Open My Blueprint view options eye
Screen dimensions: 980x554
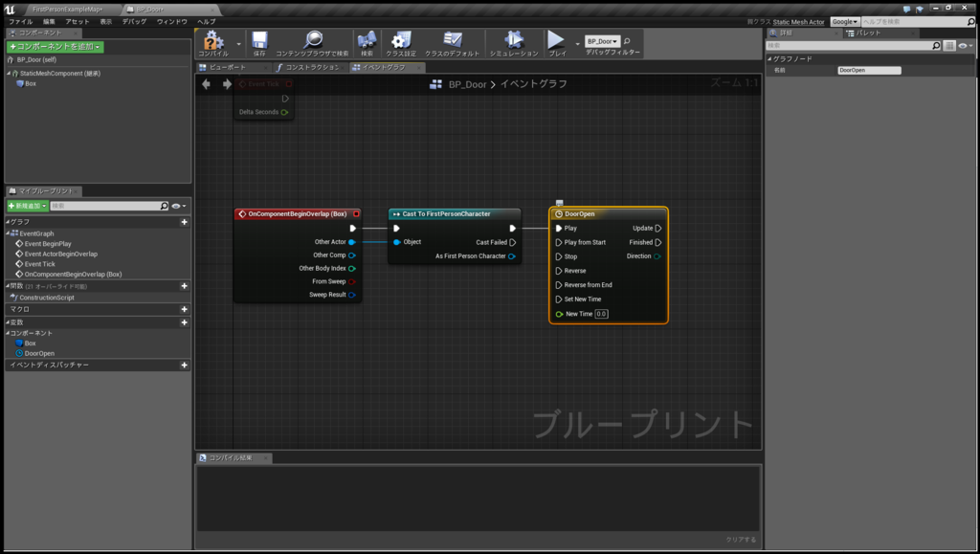pyautogui.click(x=178, y=206)
